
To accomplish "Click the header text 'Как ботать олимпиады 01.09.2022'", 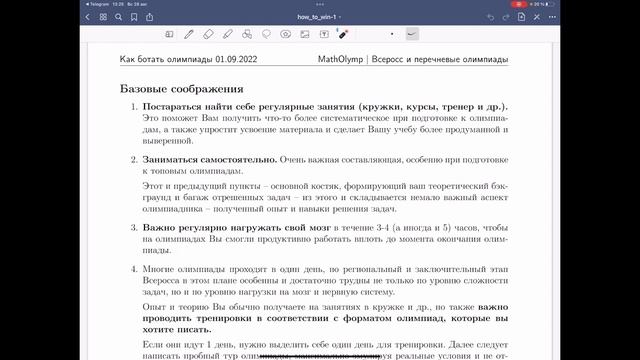I will click(x=188, y=59).
